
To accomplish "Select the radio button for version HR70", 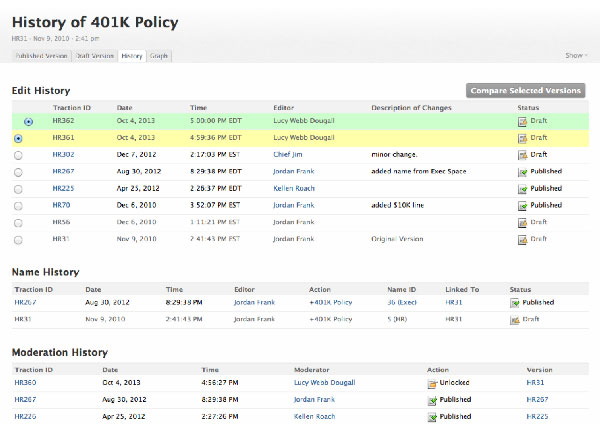I will (19, 206).
